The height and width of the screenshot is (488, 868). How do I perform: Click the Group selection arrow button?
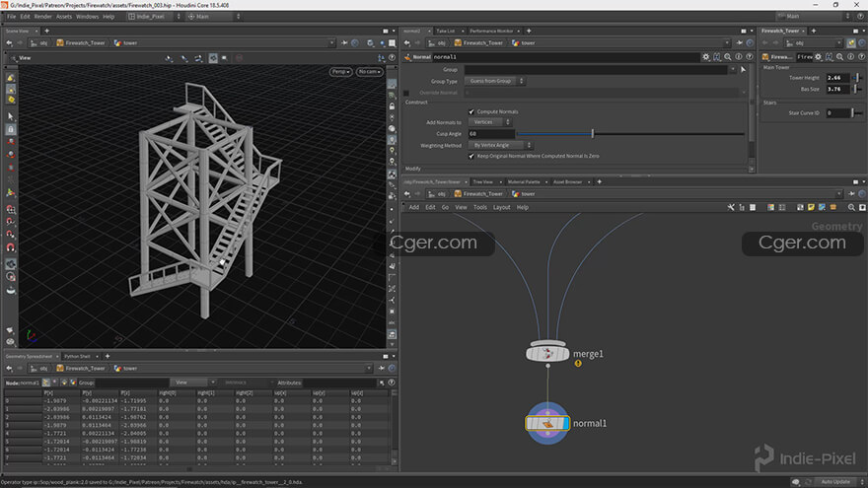[x=743, y=70]
